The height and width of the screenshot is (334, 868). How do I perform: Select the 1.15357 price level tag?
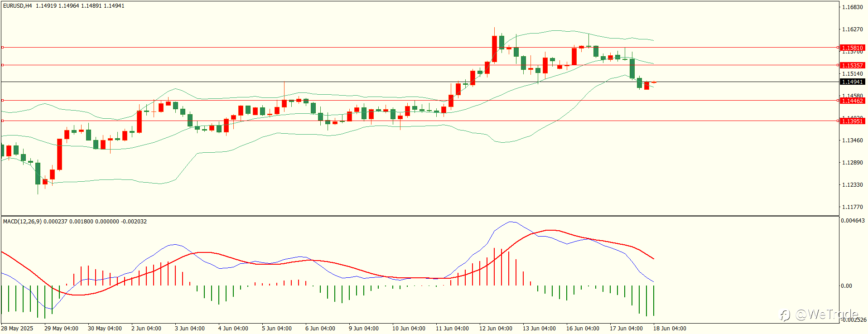[x=852, y=65]
